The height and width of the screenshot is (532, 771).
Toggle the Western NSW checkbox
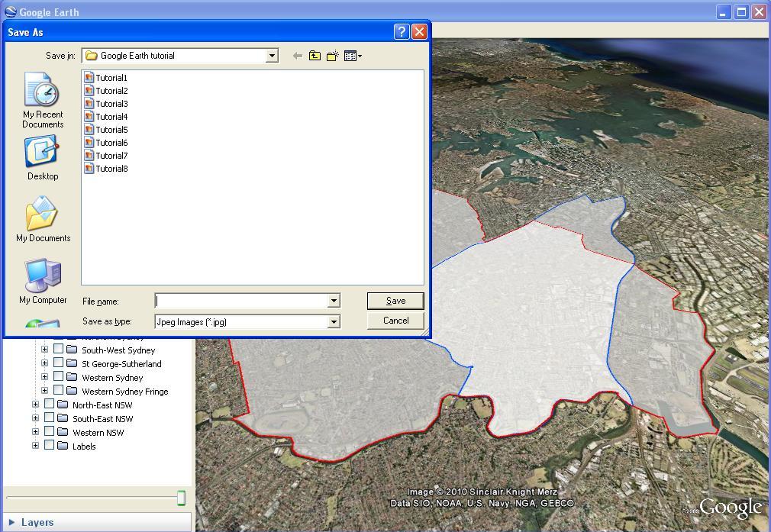[x=49, y=432]
